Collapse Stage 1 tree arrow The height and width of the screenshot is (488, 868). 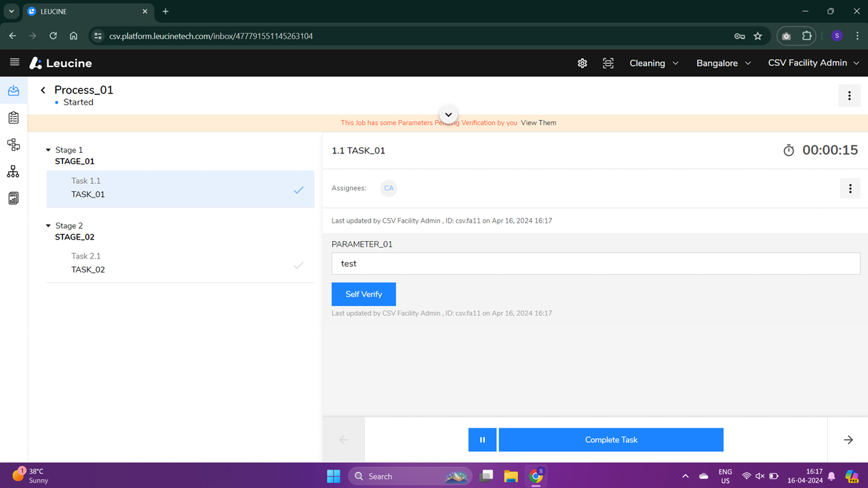click(48, 150)
